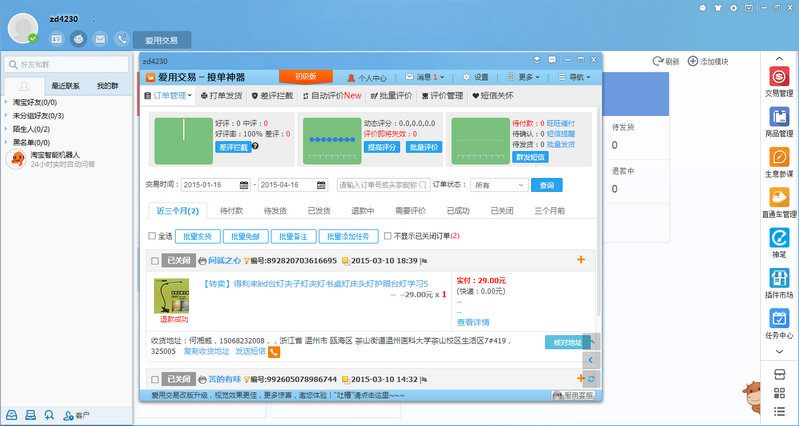The width and height of the screenshot is (799, 426).
Task: Collapse right sidebar with top chevron
Action: [x=779, y=59]
